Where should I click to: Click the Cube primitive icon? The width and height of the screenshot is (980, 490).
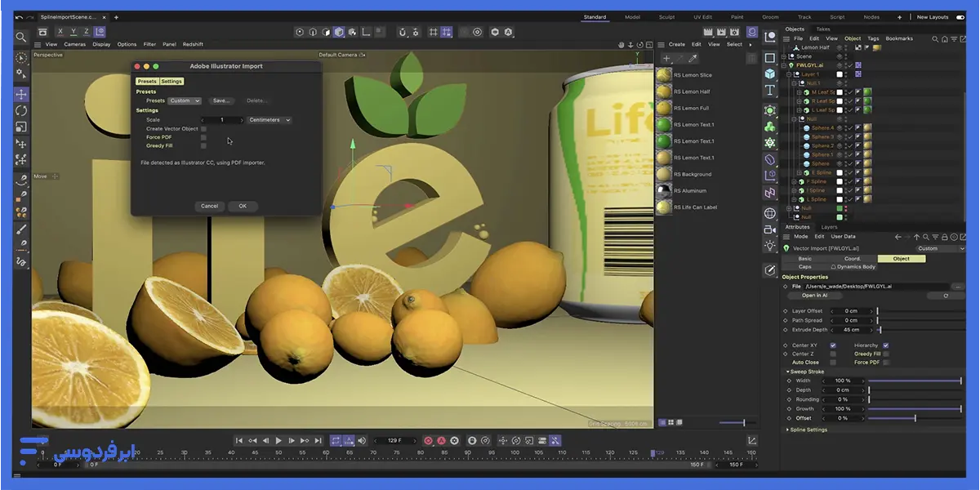(x=770, y=74)
